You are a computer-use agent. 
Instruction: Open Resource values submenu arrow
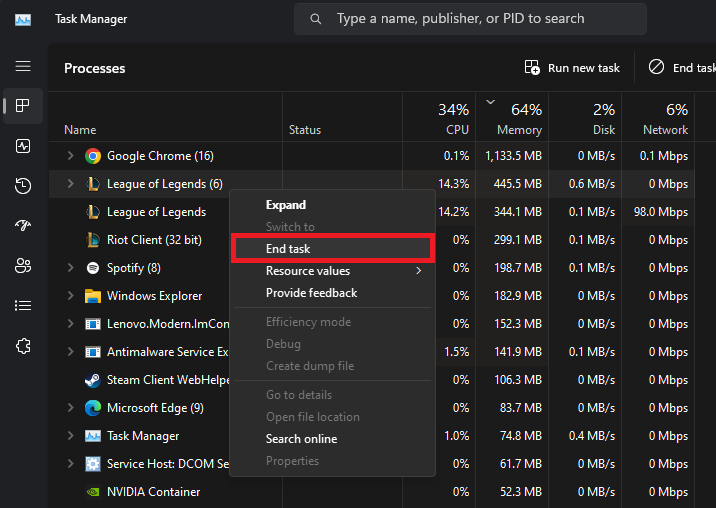pyautogui.click(x=418, y=271)
